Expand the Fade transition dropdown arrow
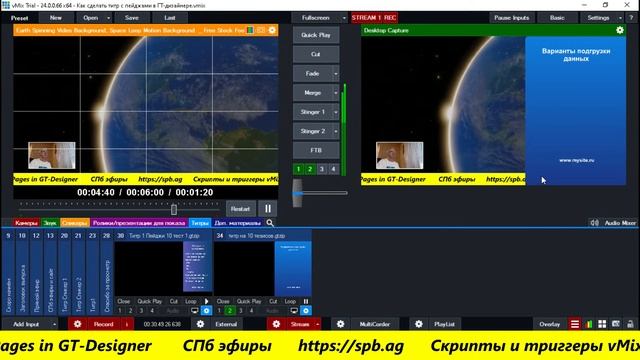Screen dimensions: 640x360 coord(336,73)
